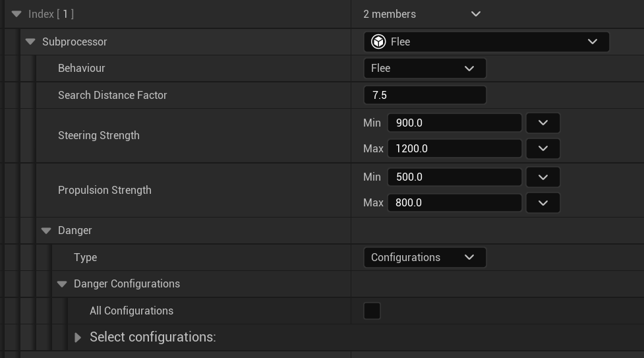Viewport: 644px width, 358px height.
Task: Click the Search Distance Factor value field
Action: click(x=424, y=95)
